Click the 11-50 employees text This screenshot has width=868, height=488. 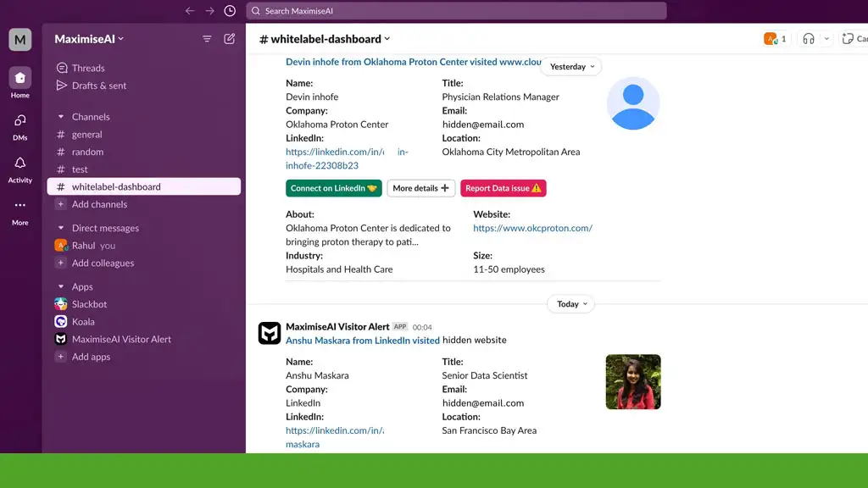tap(509, 269)
